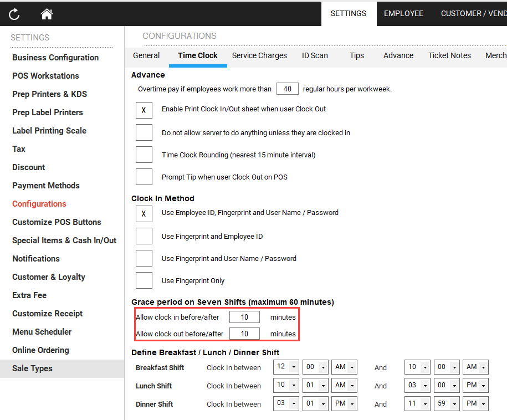This screenshot has height=420, width=507.
Task: Open Dinner Shift start hour dropdown
Action: (286, 404)
